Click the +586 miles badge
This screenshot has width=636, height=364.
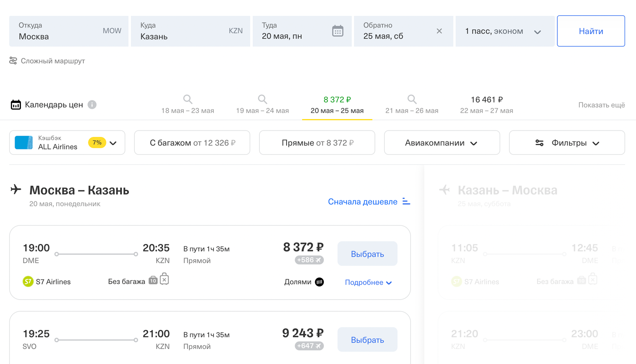(309, 260)
